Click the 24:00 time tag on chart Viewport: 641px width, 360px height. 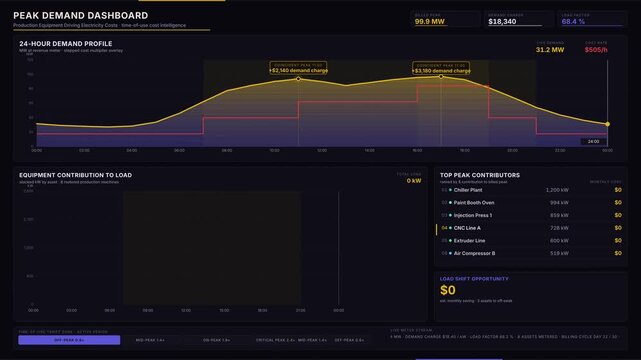point(593,141)
